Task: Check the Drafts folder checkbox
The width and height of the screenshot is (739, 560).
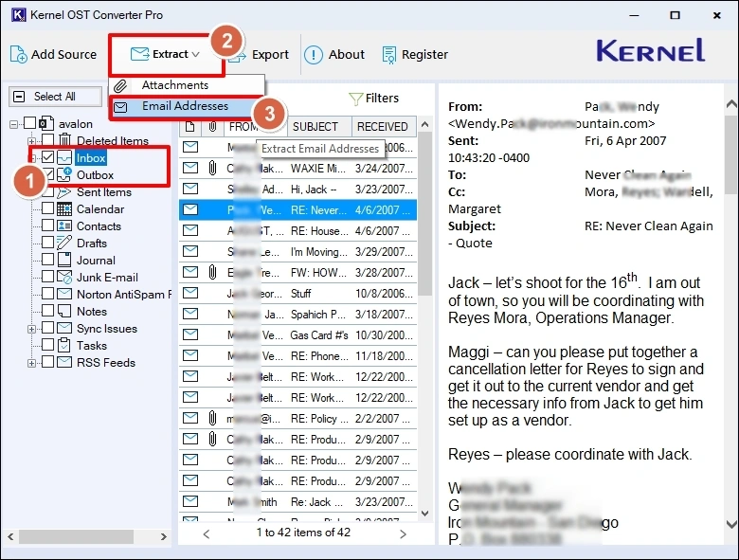Action: coord(47,243)
